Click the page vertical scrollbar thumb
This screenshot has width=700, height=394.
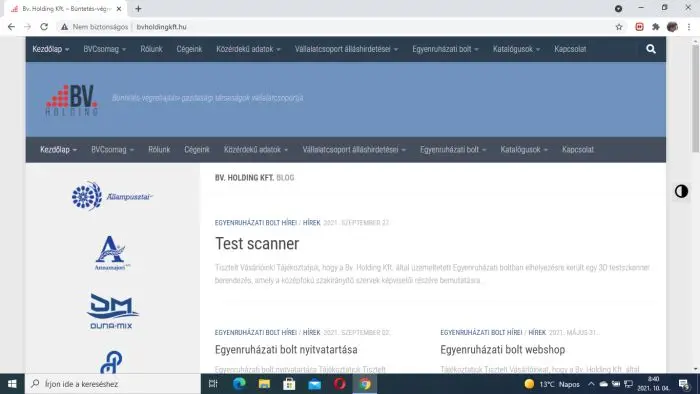(696, 98)
